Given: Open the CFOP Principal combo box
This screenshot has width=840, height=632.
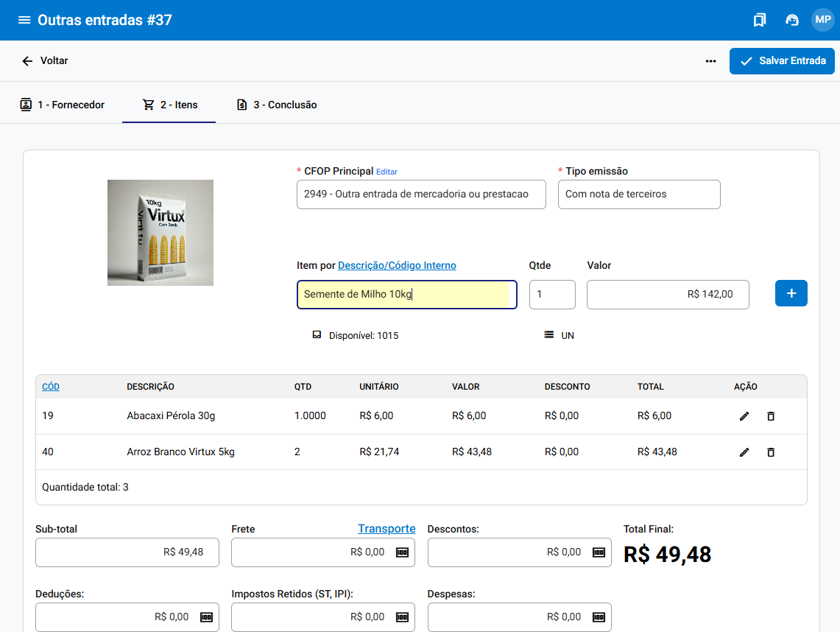Looking at the screenshot, I should coord(420,194).
